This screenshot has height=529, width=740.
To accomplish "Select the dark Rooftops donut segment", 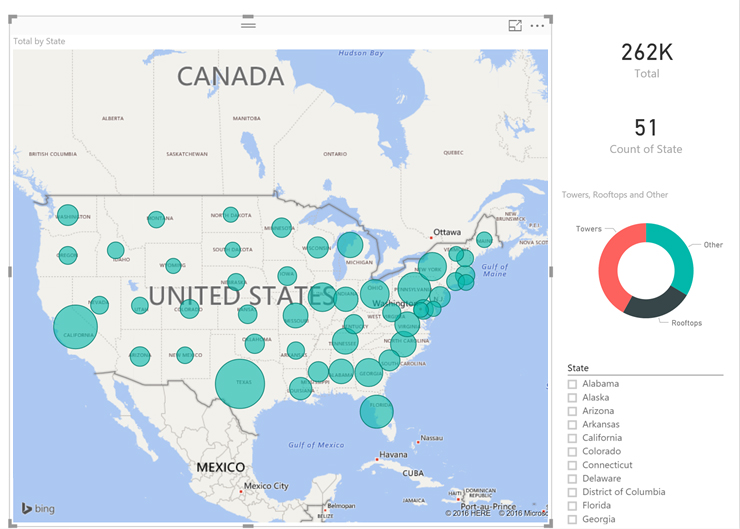I will (655, 307).
